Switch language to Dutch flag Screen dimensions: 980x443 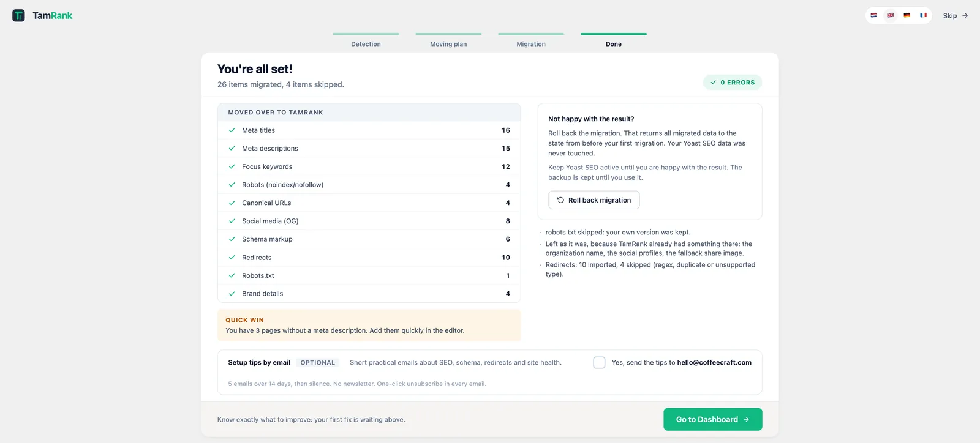pyautogui.click(x=874, y=15)
